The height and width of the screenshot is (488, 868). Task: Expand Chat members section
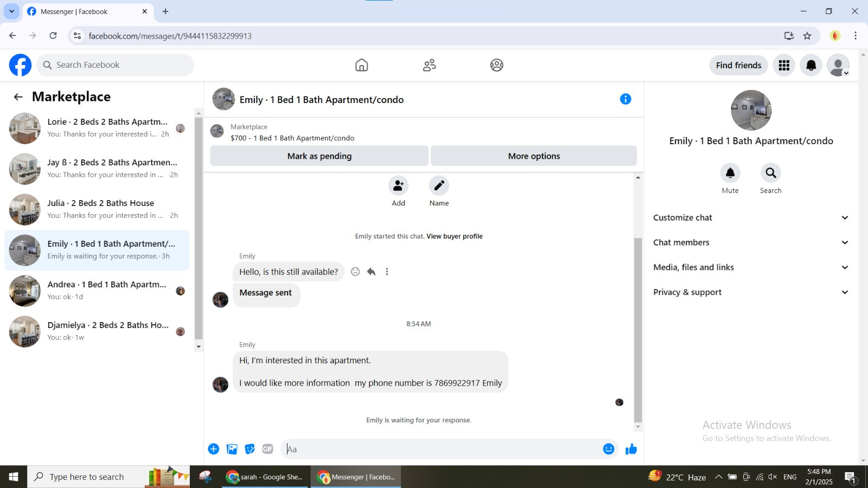pyautogui.click(x=751, y=242)
